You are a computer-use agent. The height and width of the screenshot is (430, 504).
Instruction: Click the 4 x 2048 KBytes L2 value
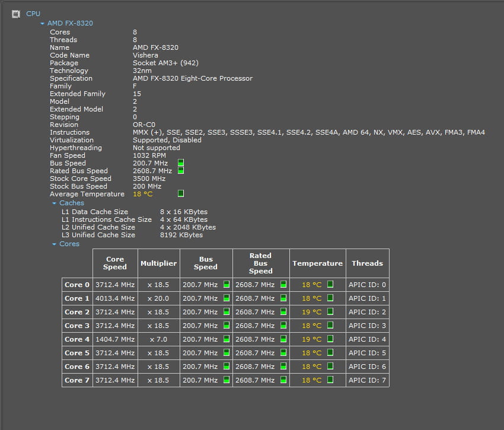[x=188, y=227]
